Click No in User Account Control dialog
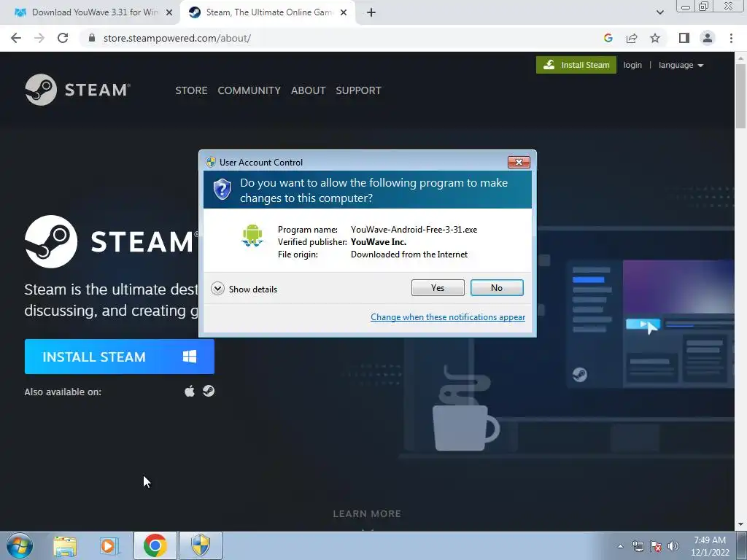Screen dimensions: 747x560 pyautogui.click(x=496, y=287)
